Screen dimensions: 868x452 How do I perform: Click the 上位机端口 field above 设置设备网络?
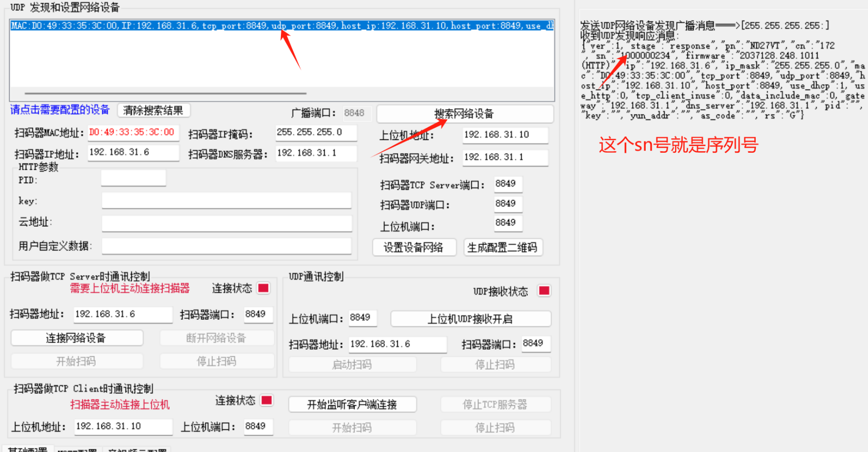click(x=508, y=223)
